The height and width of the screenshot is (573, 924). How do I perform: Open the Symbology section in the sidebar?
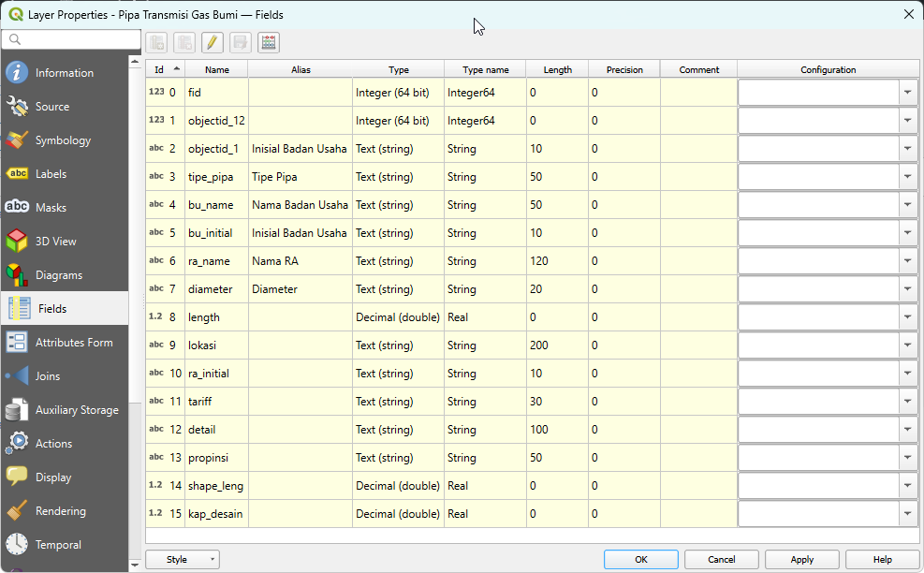(x=63, y=140)
